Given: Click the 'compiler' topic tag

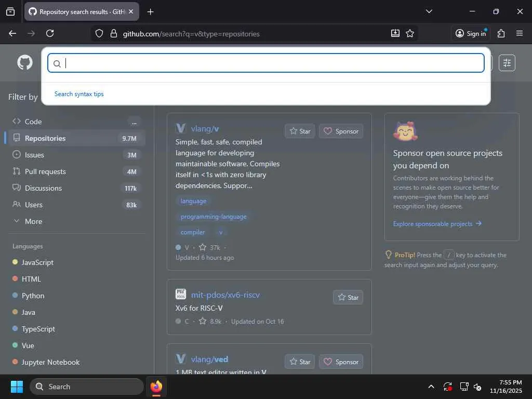Looking at the screenshot, I should click(192, 232).
